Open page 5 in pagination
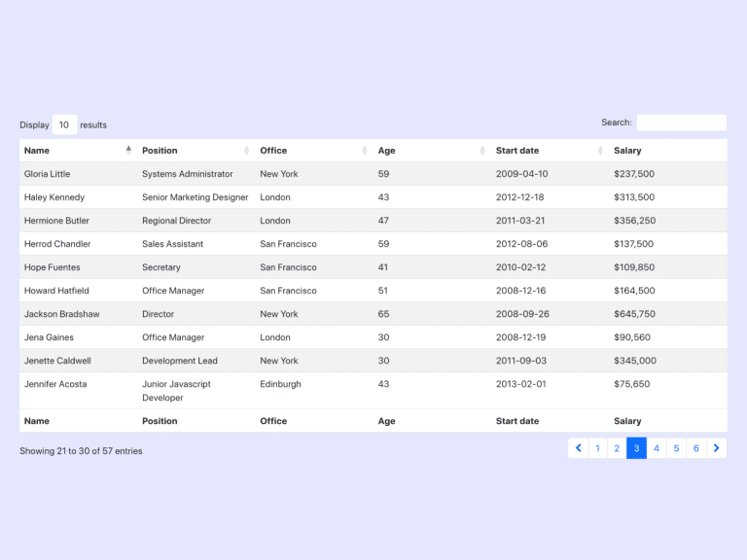 pyautogui.click(x=677, y=448)
